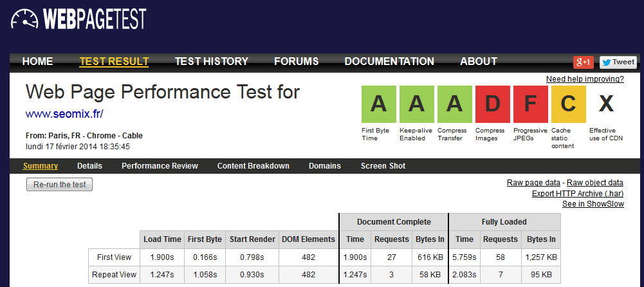Image resolution: width=644 pixels, height=287 pixels.
Task: Click the 1.058s First Byte value
Action: tap(205, 275)
